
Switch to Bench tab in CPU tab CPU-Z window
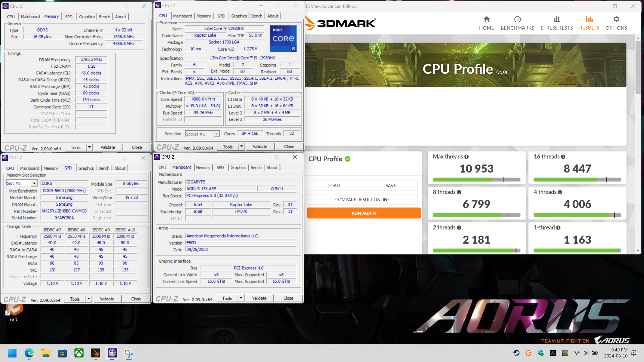[257, 16]
